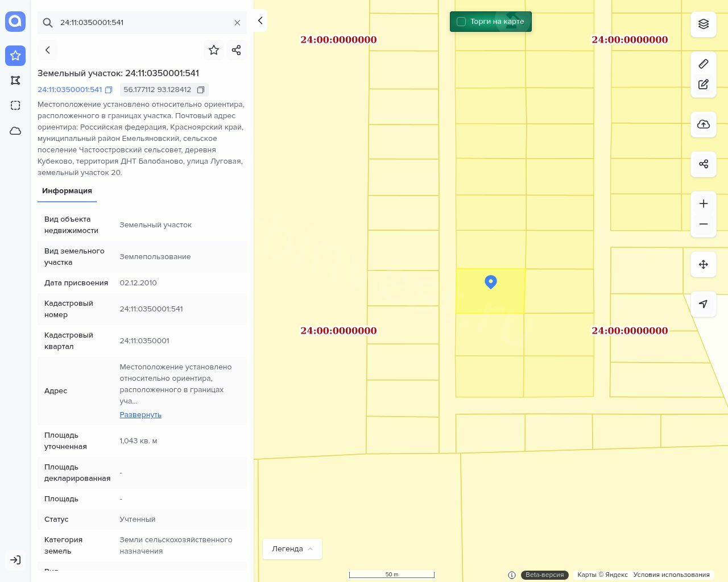Image resolution: width=728 pixels, height=582 pixels.
Task: Share the parcel from info panel
Action: click(x=237, y=50)
